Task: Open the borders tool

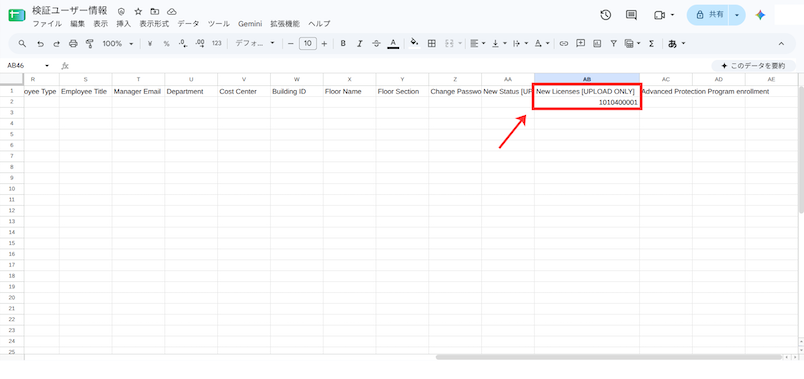Action: 432,44
